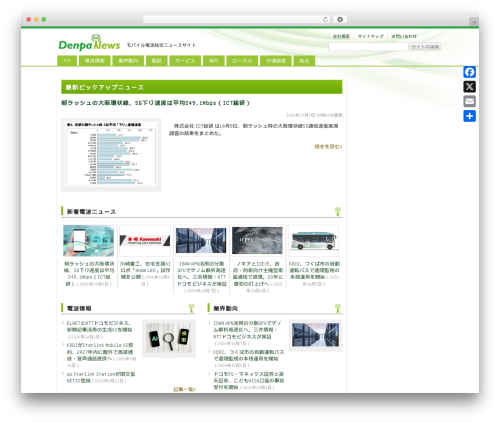Open the 市場調査 navigation tab

[x=276, y=61]
